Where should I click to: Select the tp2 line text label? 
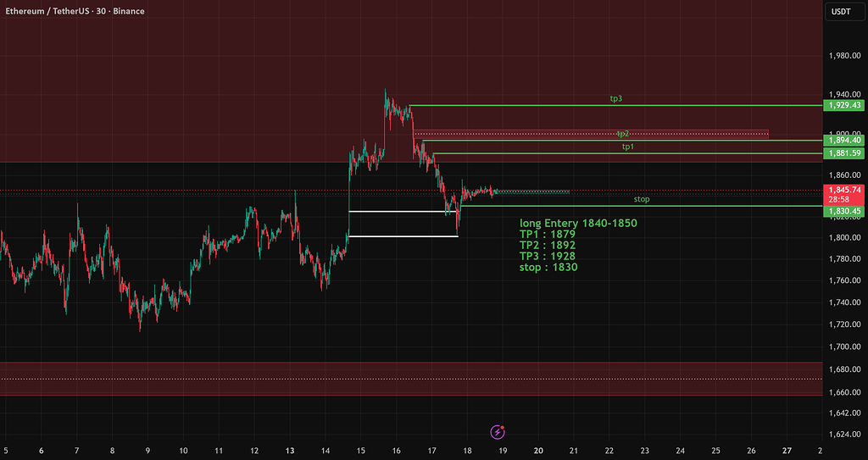(623, 134)
